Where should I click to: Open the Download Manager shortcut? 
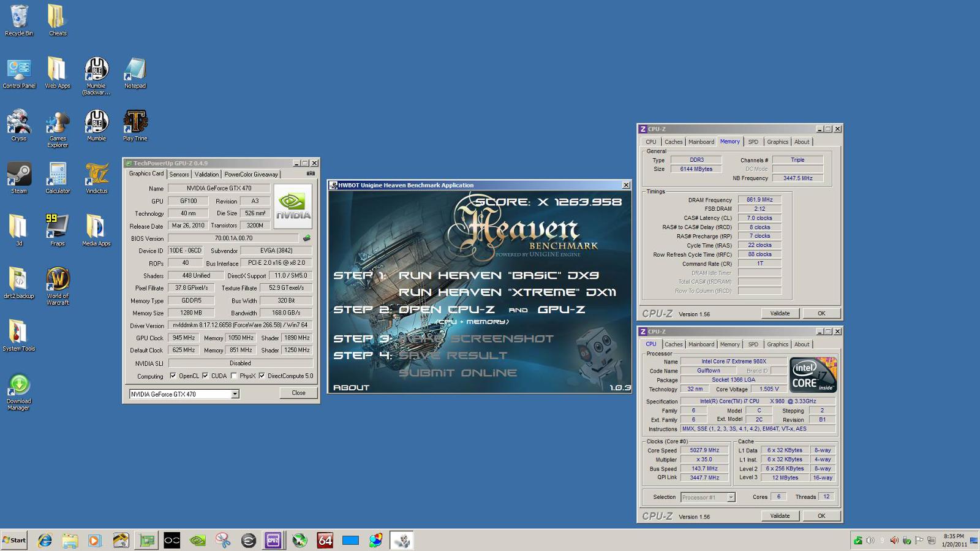19,393
